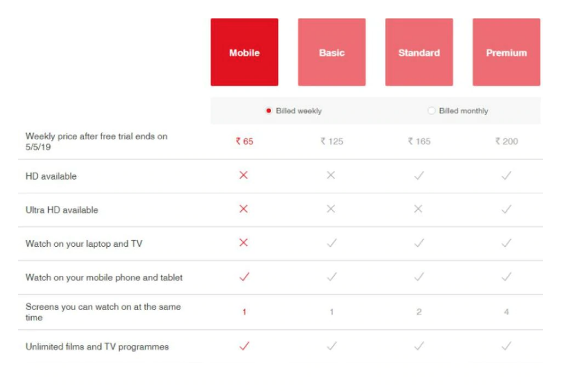Click red checkmark for Mobile phone and tablet
This screenshot has width=567, height=391.
tap(244, 277)
